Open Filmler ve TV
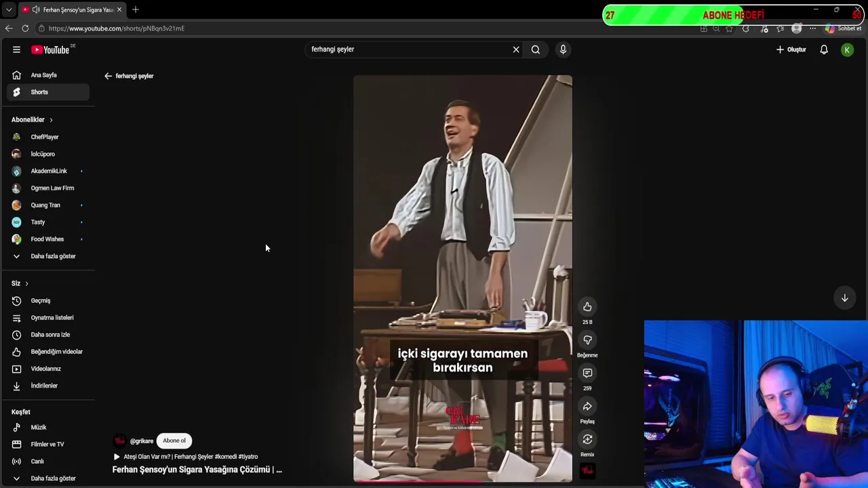This screenshot has width=868, height=488. pyautogui.click(x=47, y=444)
